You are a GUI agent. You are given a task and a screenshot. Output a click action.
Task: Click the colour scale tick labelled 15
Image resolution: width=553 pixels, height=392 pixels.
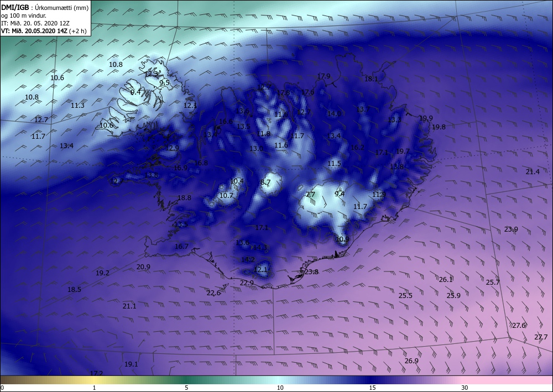(x=372, y=388)
